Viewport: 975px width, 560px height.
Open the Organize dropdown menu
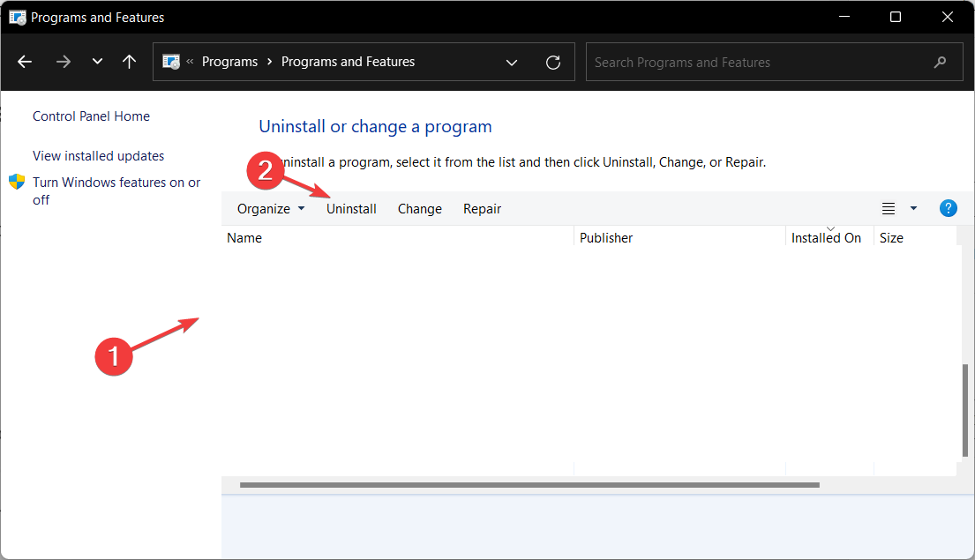[271, 209]
